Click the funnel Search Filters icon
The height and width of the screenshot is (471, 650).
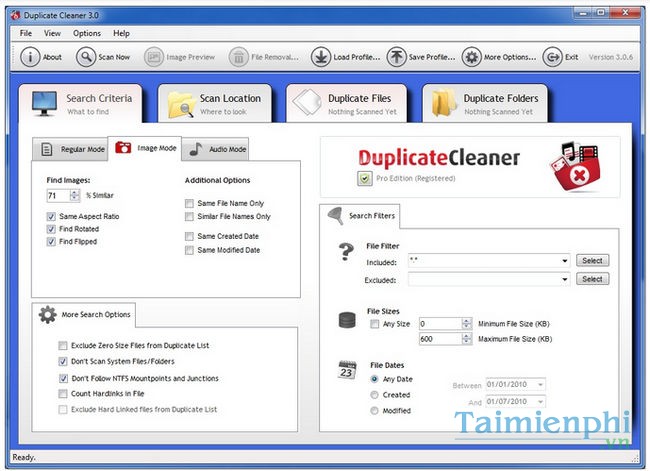click(x=335, y=216)
